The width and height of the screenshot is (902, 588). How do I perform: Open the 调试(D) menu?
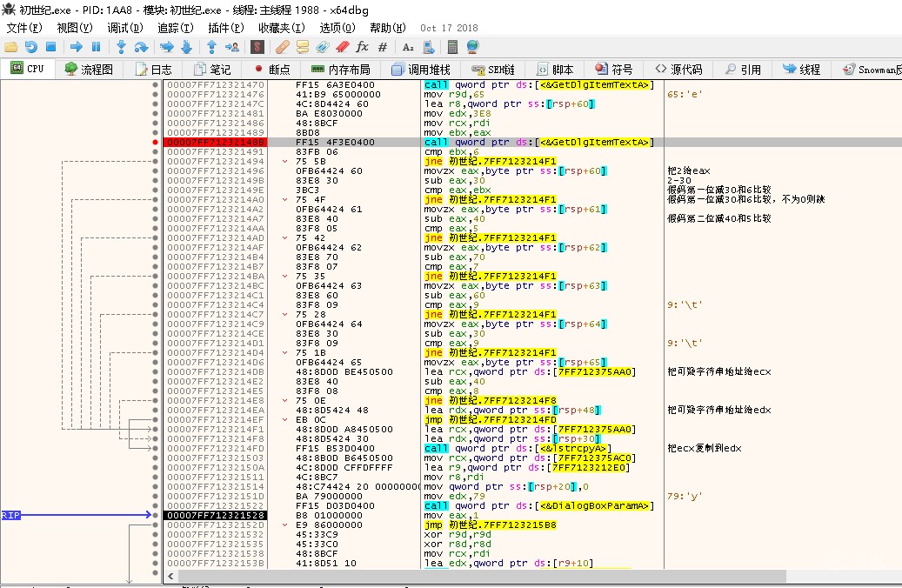pos(125,28)
